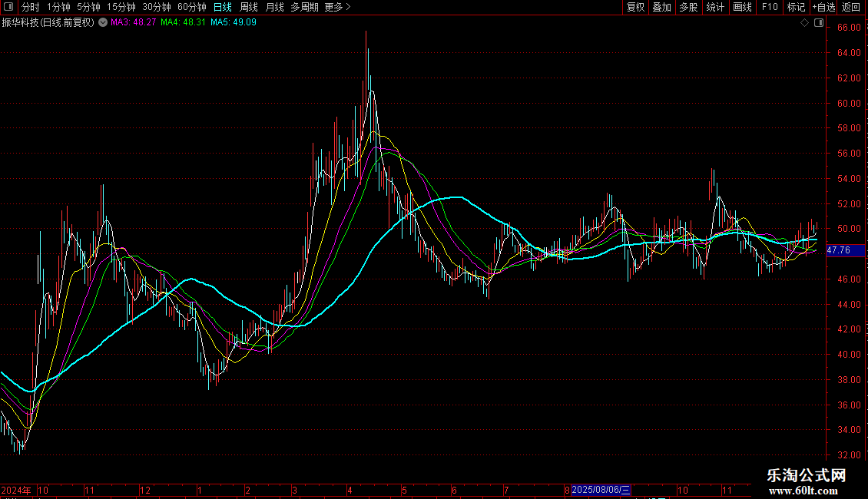Open the F10 company info
This screenshot has width=868, height=499.
pos(770,7)
